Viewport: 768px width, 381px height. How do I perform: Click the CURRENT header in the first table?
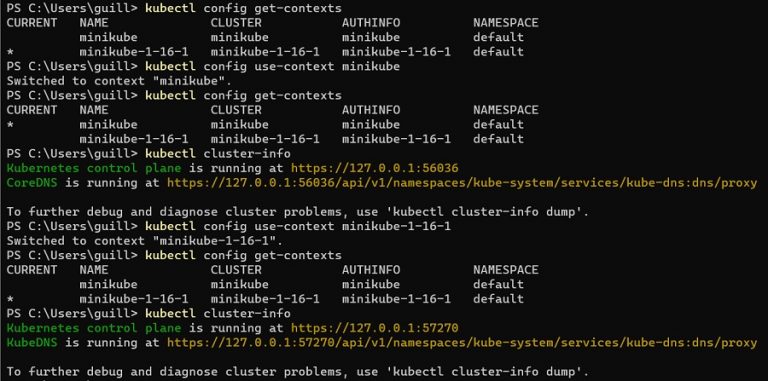coord(32,23)
